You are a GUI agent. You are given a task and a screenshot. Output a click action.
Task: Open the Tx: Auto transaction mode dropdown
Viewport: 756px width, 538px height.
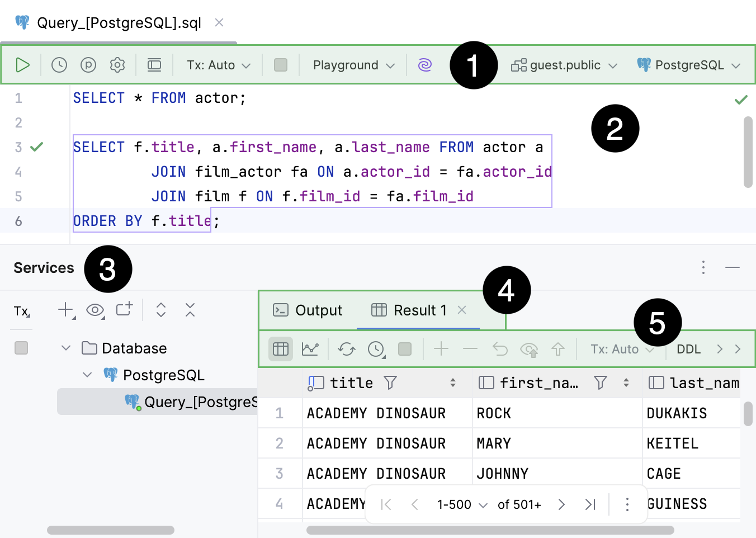217,64
